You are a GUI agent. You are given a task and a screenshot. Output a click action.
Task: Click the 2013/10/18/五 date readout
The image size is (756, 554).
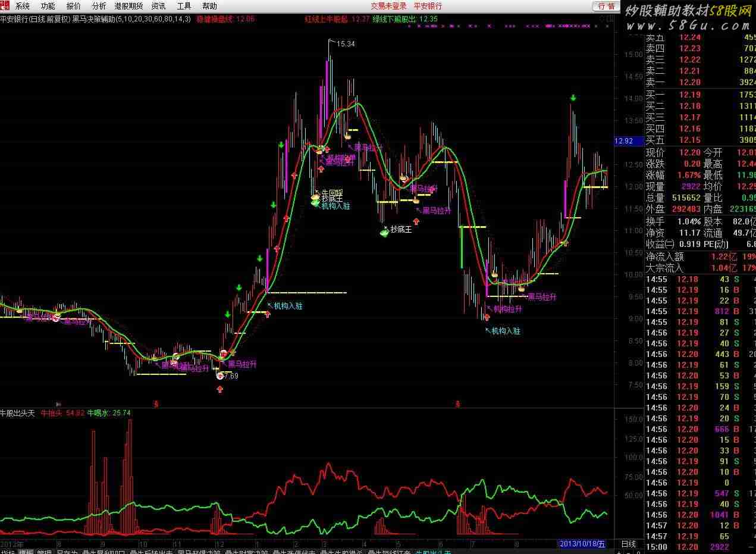[x=583, y=544]
